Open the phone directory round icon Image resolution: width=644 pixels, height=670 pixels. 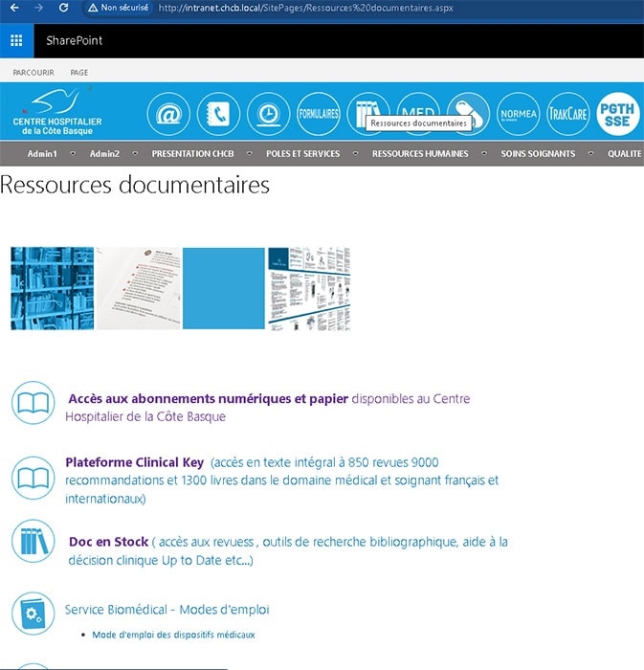[x=218, y=114]
